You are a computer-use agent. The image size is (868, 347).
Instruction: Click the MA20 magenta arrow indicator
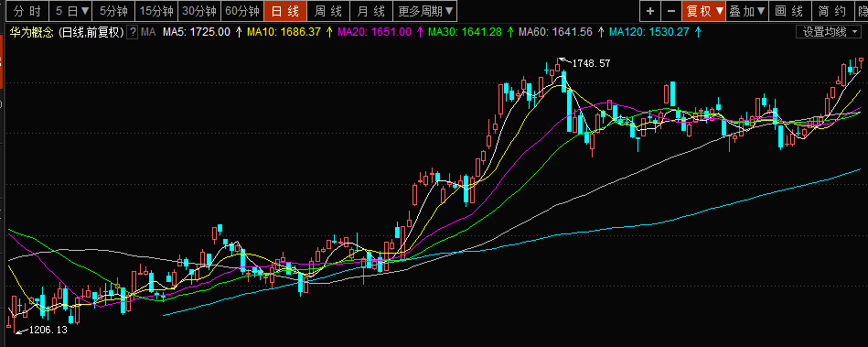[x=420, y=32]
